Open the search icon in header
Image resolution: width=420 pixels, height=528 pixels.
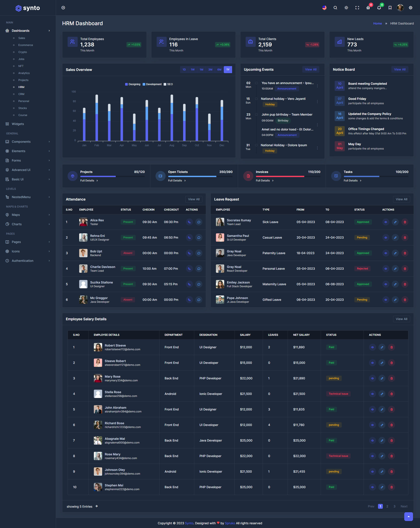(335, 8)
